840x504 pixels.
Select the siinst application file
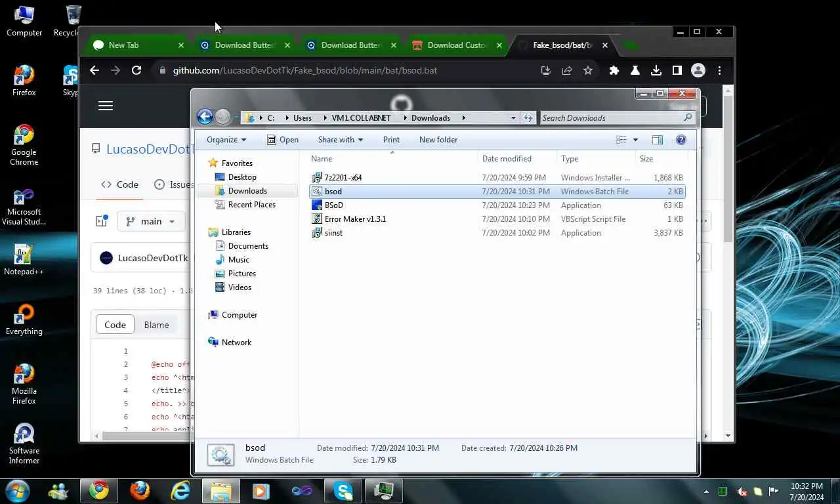click(x=497, y=233)
